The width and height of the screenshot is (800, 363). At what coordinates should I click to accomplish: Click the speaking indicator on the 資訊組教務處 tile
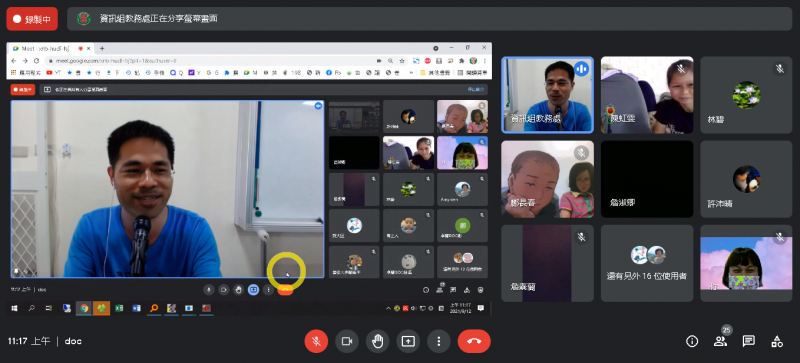[581, 68]
